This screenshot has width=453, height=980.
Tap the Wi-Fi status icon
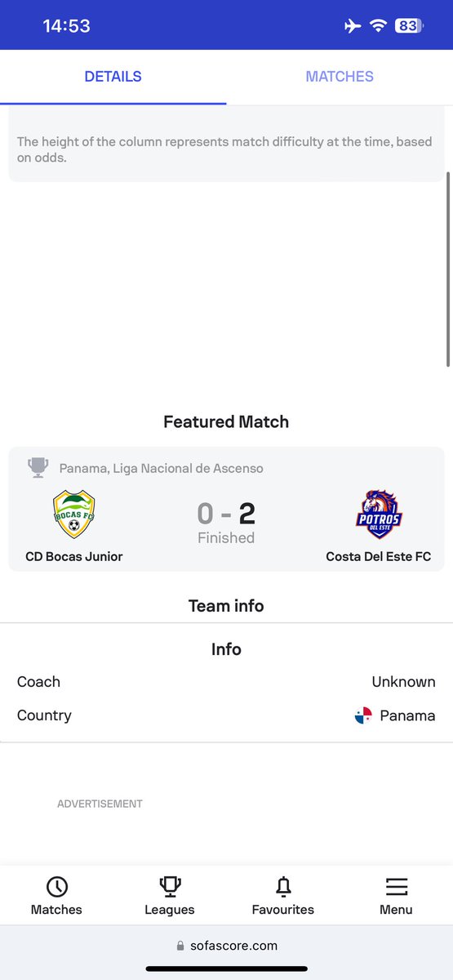(x=377, y=26)
